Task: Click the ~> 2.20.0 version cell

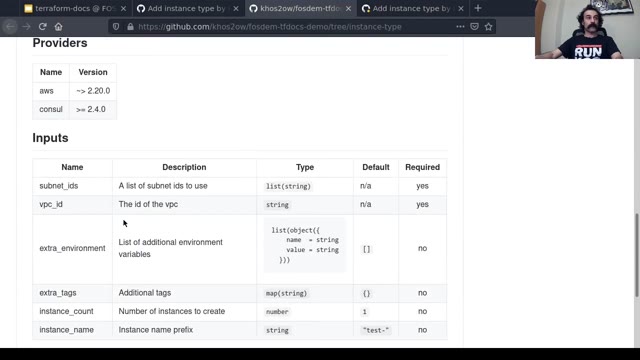Action: tap(93, 91)
